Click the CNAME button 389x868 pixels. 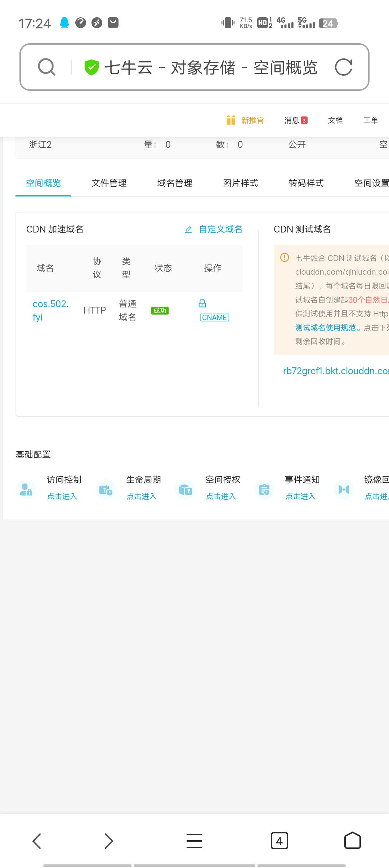[x=215, y=318]
